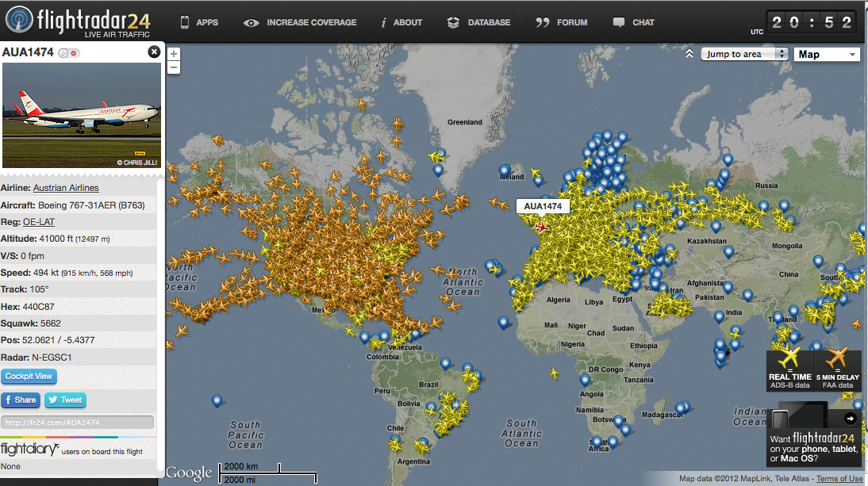This screenshot has width=868, height=486.
Task: Open the APPS phone icon menu
Action: [x=183, y=22]
